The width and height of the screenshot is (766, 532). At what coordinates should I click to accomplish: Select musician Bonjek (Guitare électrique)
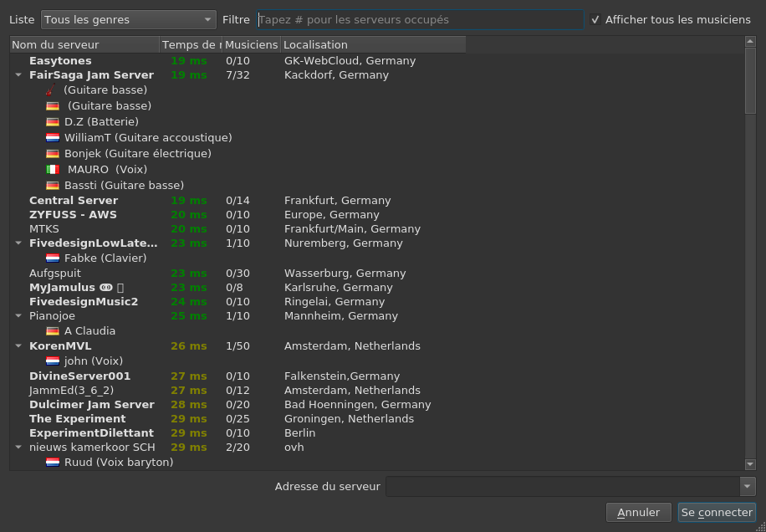[x=138, y=153]
